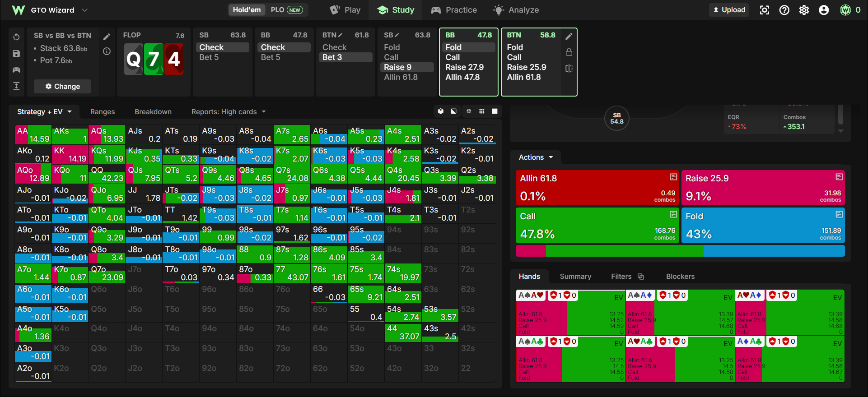
Task: Click the GTO Wizard logo
Action: [x=19, y=10]
